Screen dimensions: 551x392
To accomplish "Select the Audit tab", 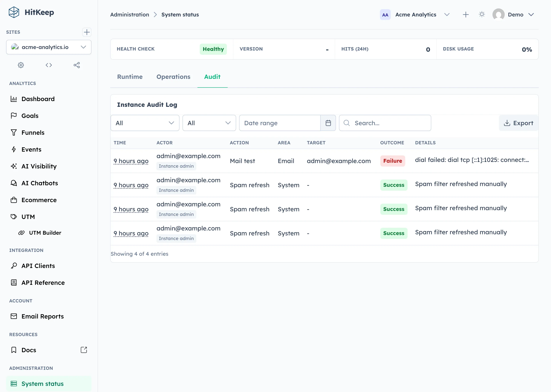I will (x=212, y=77).
